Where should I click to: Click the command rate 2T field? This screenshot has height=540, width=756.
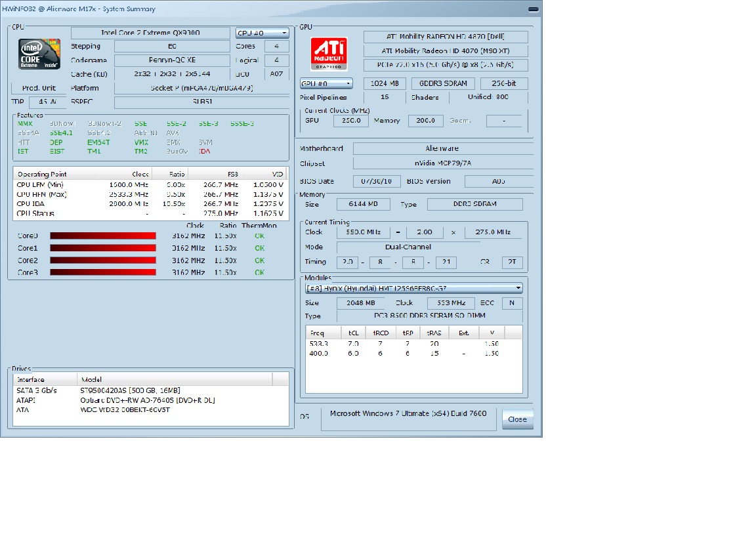pos(512,262)
